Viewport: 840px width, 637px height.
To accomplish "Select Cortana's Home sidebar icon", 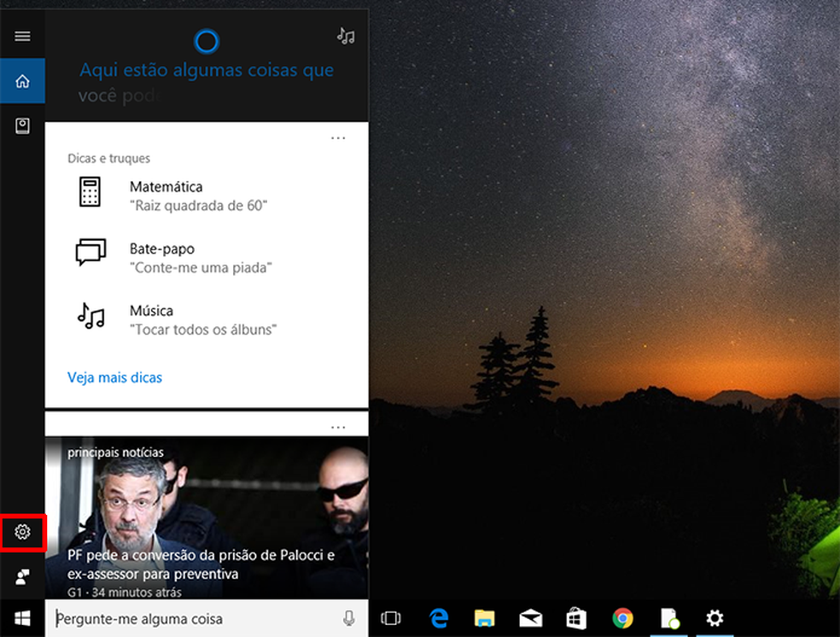I will coord(21,80).
